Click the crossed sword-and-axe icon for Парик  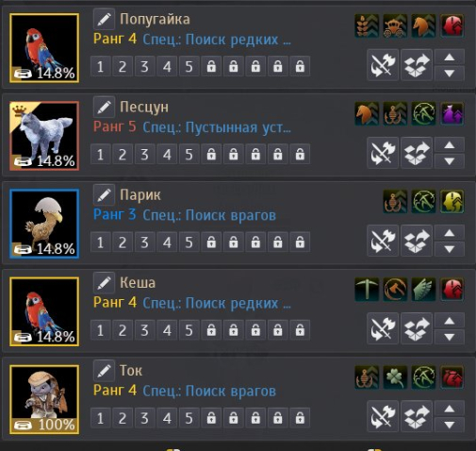click(x=383, y=241)
